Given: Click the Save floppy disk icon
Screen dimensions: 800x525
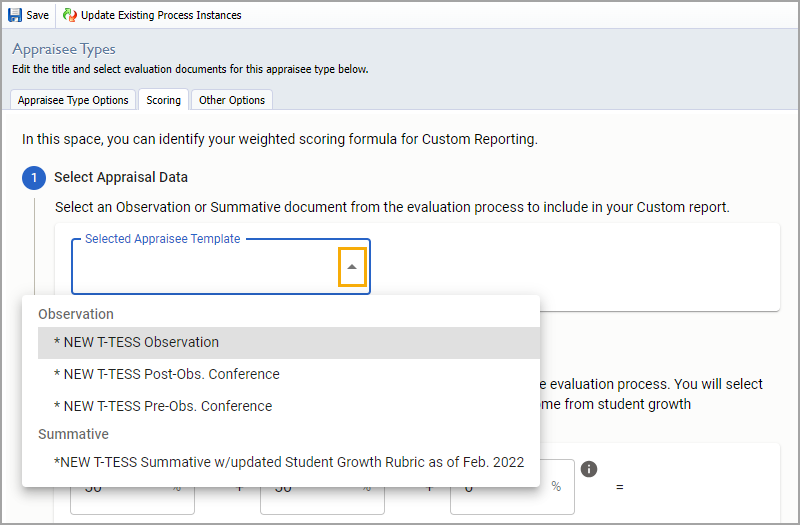Looking at the screenshot, I should click(15, 15).
